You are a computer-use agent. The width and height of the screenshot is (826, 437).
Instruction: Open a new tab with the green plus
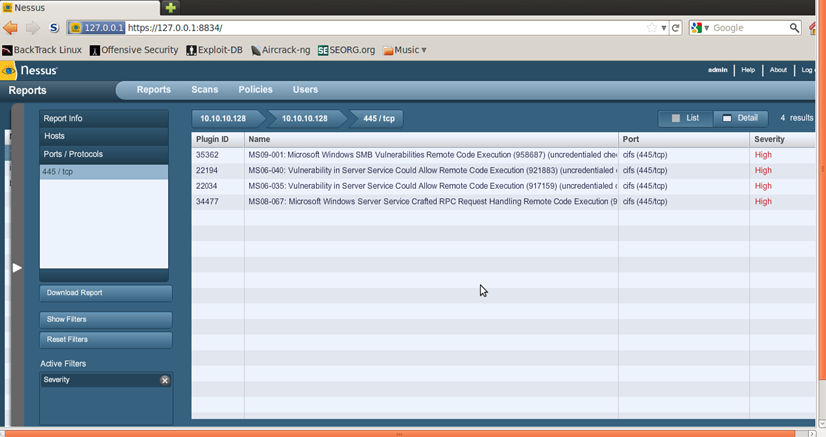(170, 7)
